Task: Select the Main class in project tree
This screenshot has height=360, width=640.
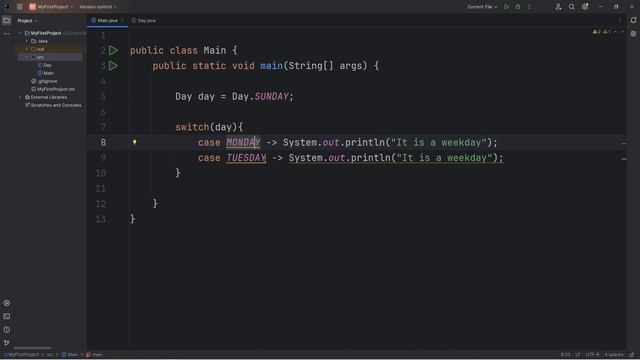Action: (45, 73)
